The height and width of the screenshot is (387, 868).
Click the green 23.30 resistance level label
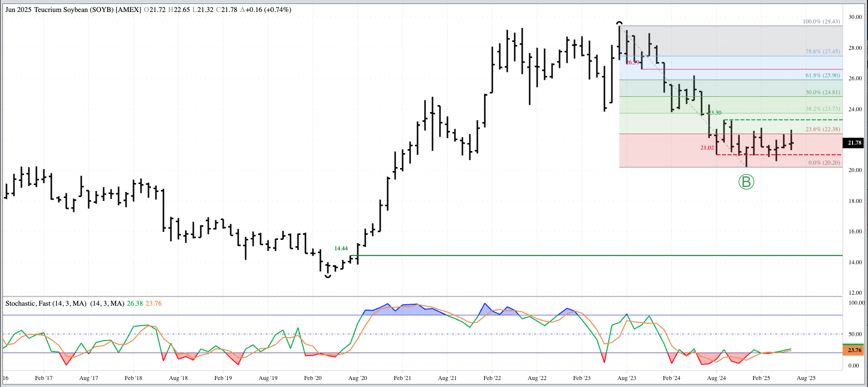(x=715, y=113)
